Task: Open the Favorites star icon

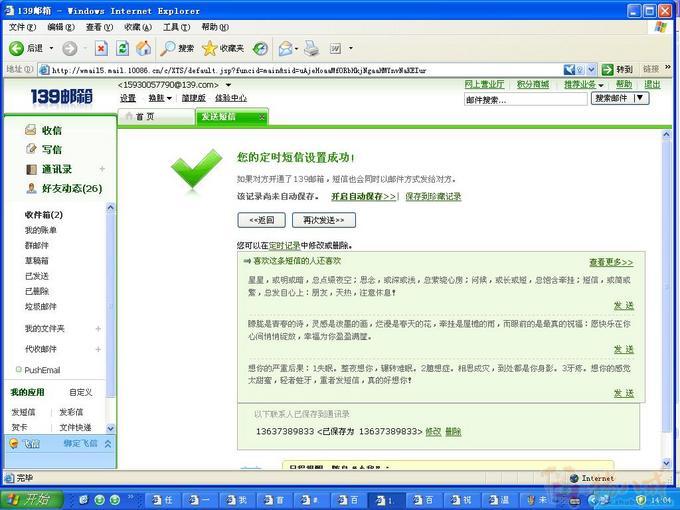Action: tap(209, 48)
